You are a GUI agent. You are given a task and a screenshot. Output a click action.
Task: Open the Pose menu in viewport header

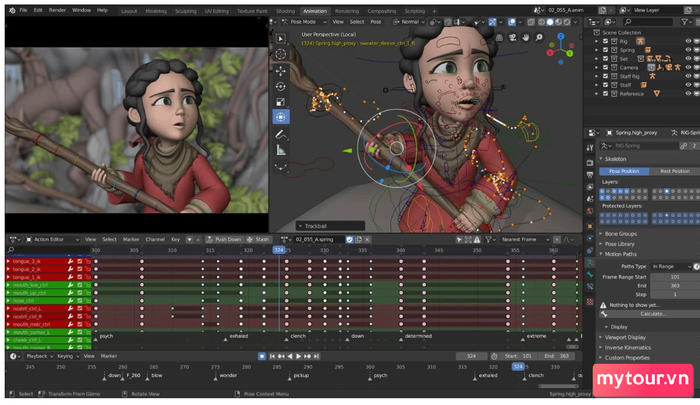click(376, 22)
